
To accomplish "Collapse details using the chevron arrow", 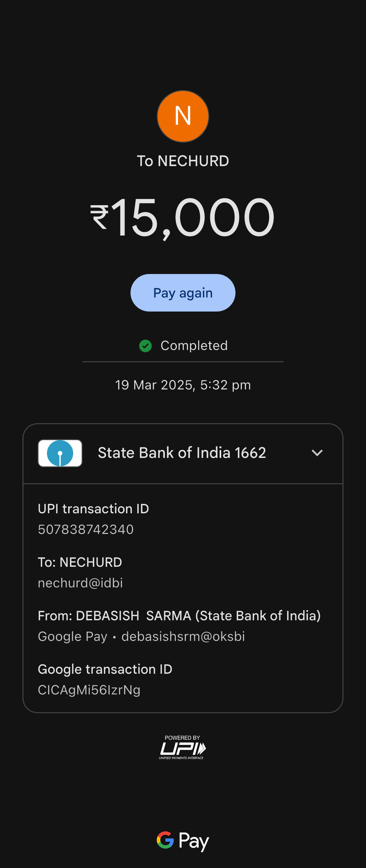I will pos(317,453).
